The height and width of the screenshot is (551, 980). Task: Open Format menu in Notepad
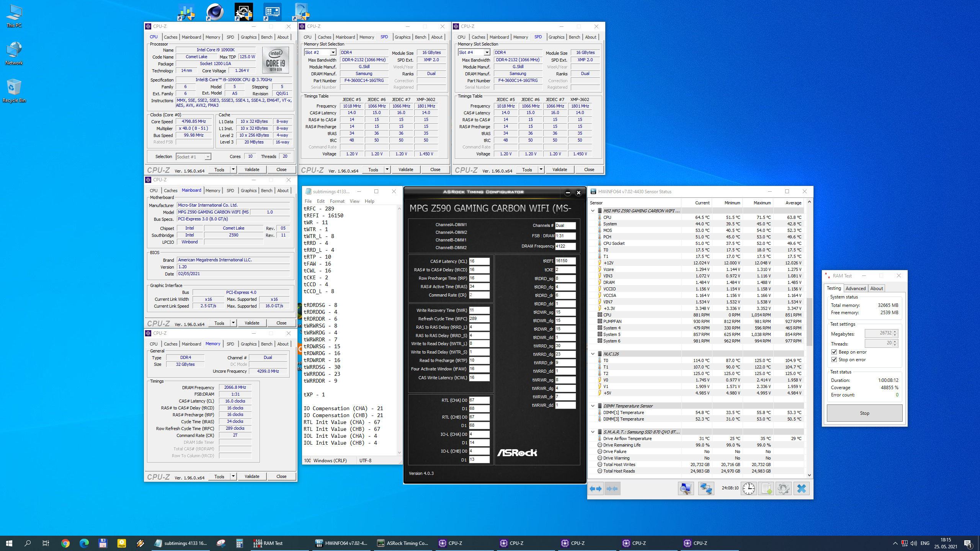337,201
